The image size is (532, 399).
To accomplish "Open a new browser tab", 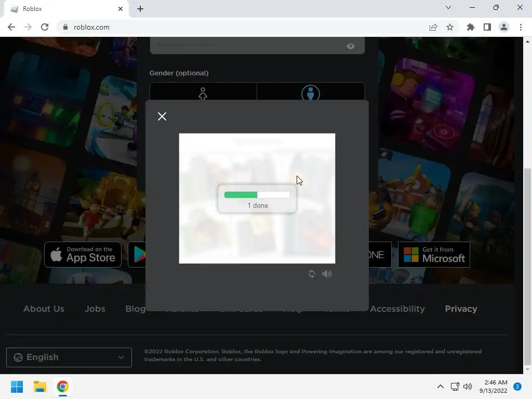I will tap(140, 9).
